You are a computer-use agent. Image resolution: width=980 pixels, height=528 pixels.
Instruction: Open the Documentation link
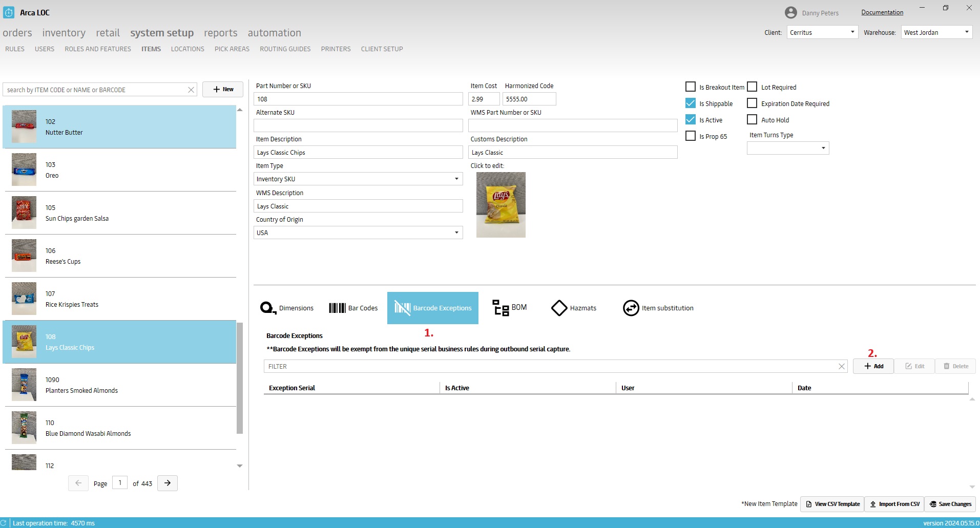pyautogui.click(x=882, y=12)
